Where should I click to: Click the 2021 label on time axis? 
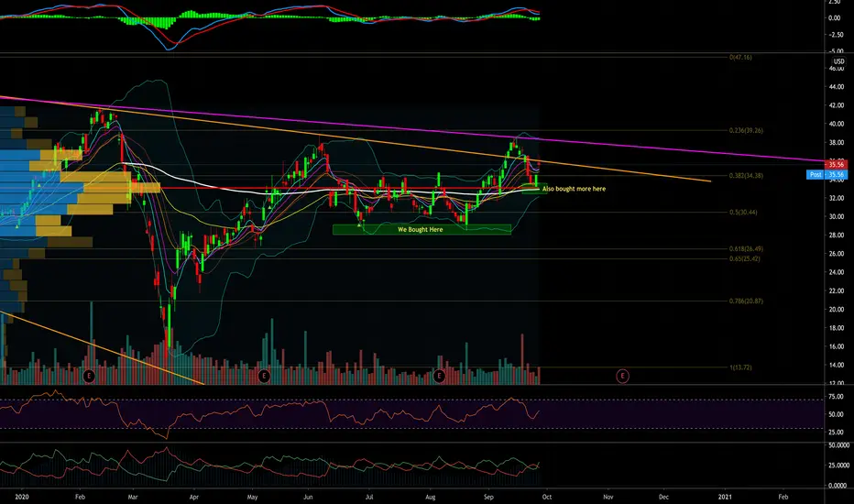pyautogui.click(x=725, y=497)
